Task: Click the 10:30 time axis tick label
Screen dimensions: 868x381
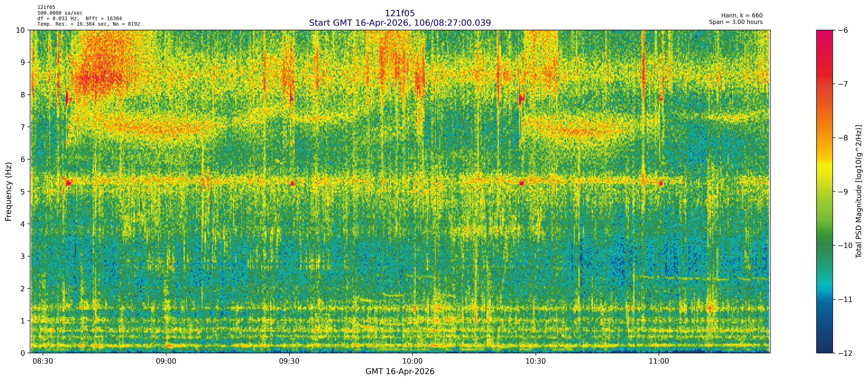Action: pyautogui.click(x=535, y=362)
